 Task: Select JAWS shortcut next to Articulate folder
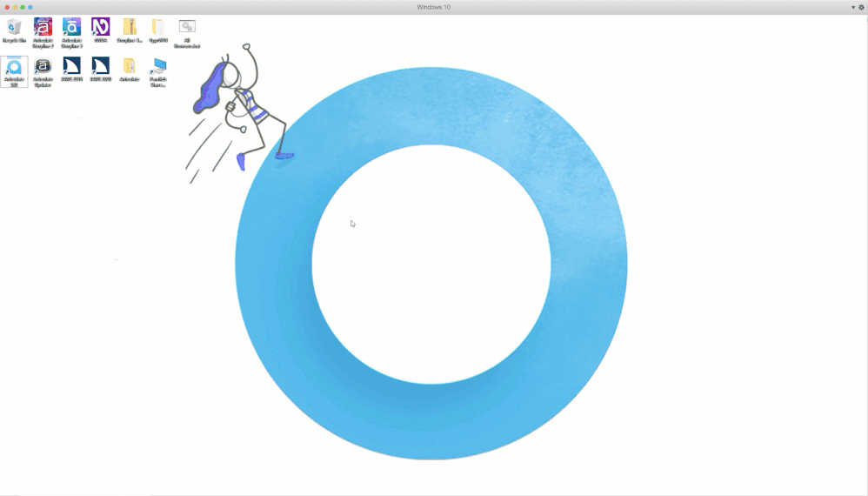coord(100,70)
